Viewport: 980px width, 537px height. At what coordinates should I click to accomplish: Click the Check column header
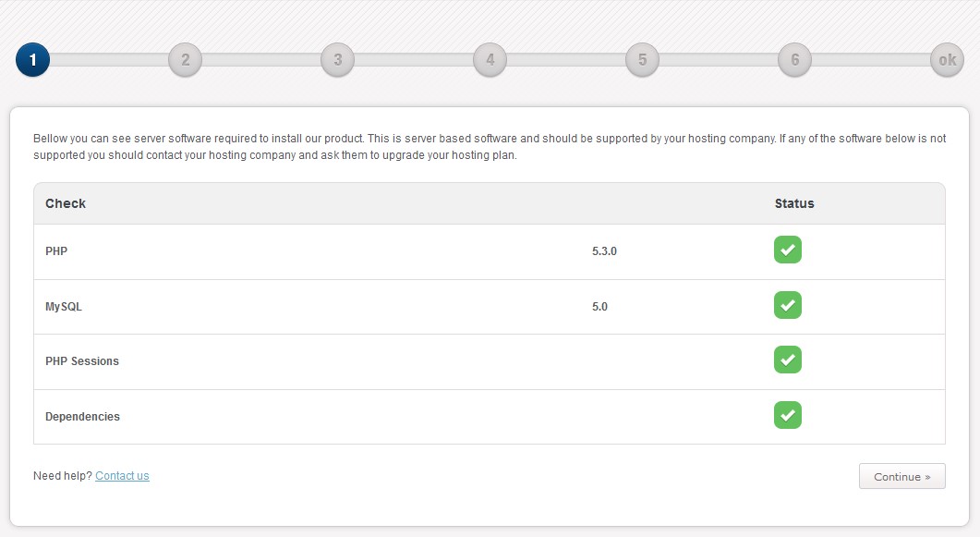coord(66,203)
